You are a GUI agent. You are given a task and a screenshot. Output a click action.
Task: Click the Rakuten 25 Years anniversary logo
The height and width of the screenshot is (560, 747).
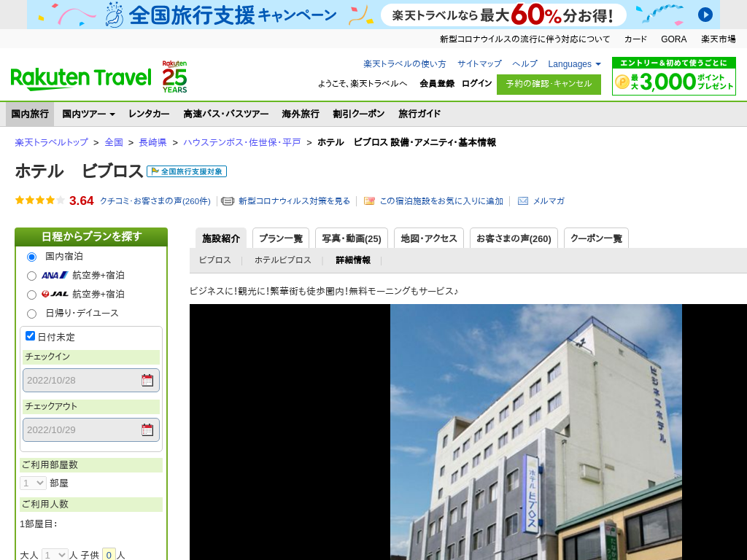click(x=174, y=76)
